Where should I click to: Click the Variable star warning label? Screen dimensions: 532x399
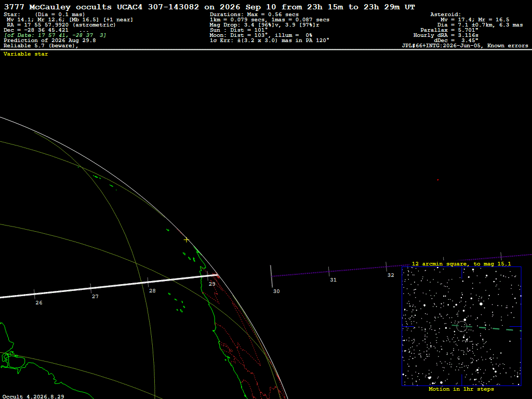pos(26,54)
